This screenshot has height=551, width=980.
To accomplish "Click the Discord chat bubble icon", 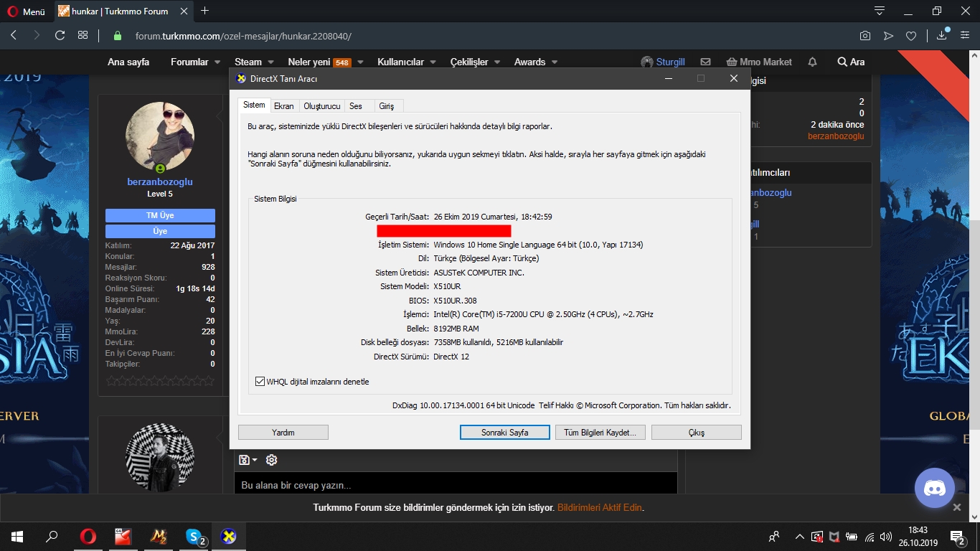I will click(x=935, y=489).
